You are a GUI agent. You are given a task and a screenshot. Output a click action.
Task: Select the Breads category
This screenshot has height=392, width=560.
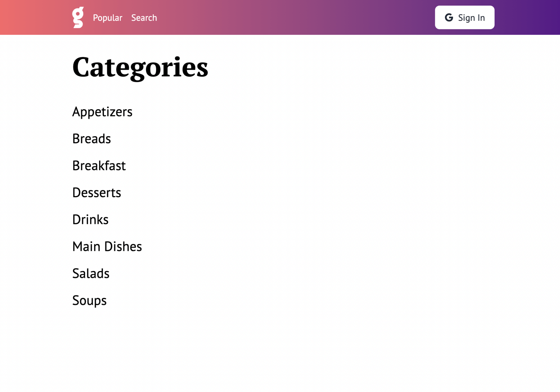click(x=91, y=139)
